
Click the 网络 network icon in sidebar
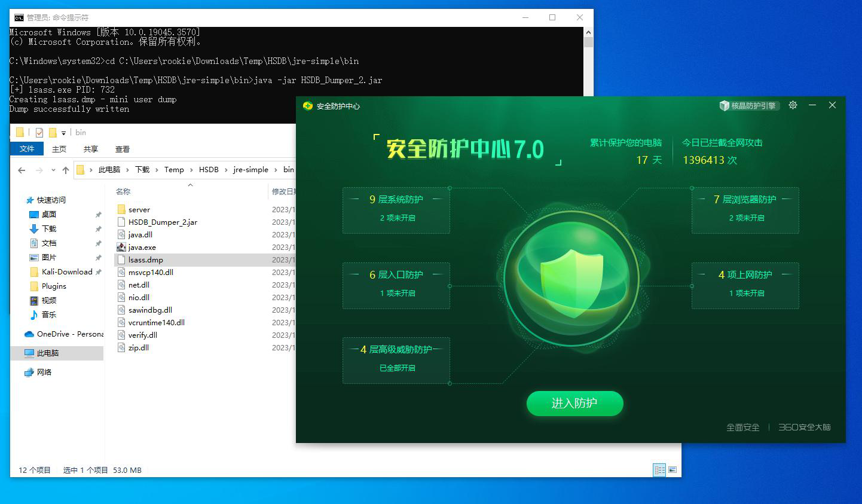(29, 372)
